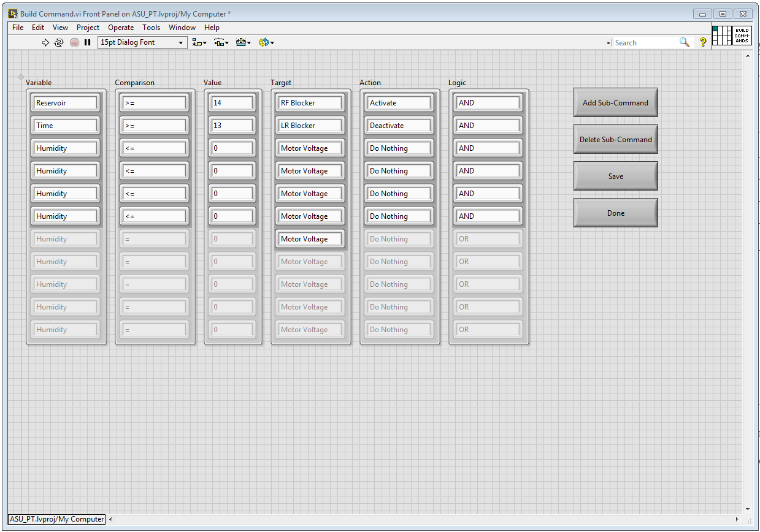760x532 pixels.
Task: Click the vertical scrollbar down arrow
Action: click(x=747, y=509)
